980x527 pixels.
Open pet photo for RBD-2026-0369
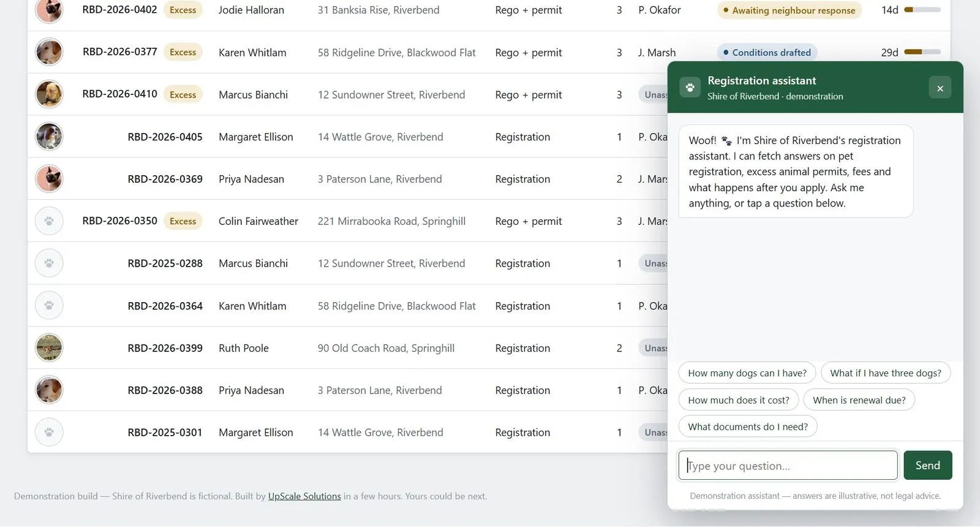tap(49, 179)
